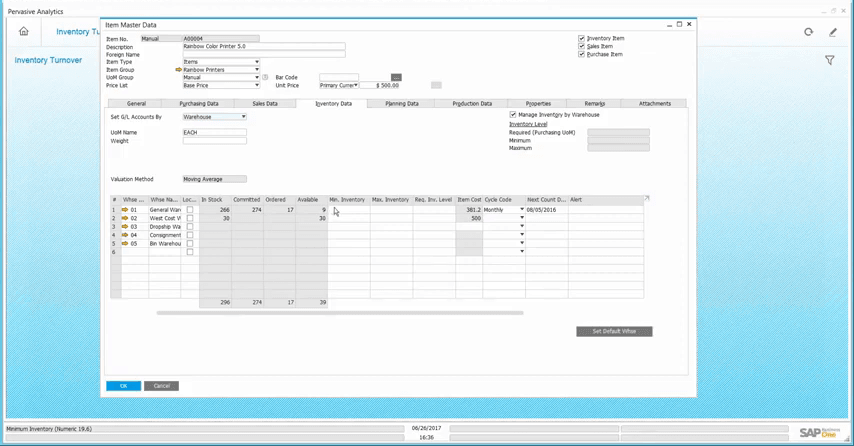The height and width of the screenshot is (446, 854).
Task: Open Cycle Code dropdown for row 3
Action: coord(522,227)
